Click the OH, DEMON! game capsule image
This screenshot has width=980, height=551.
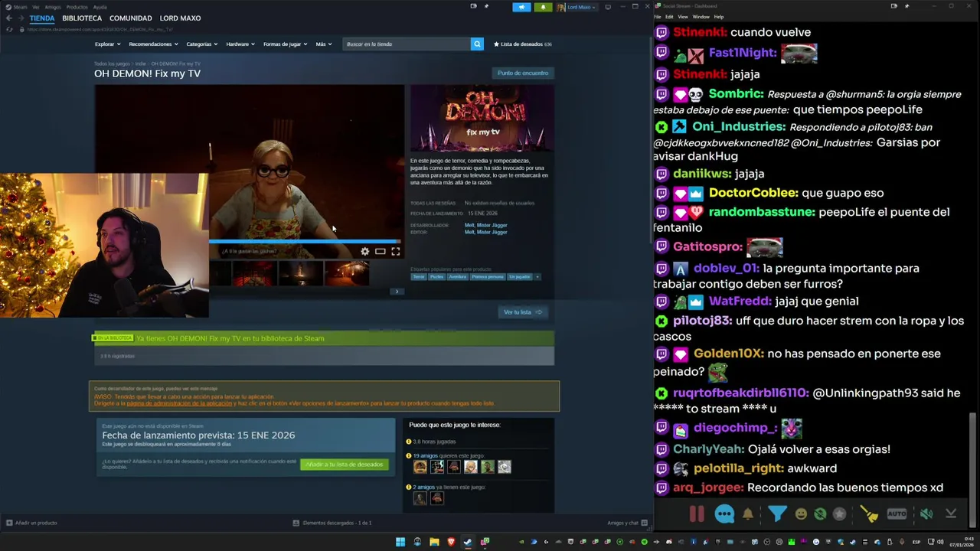(482, 119)
